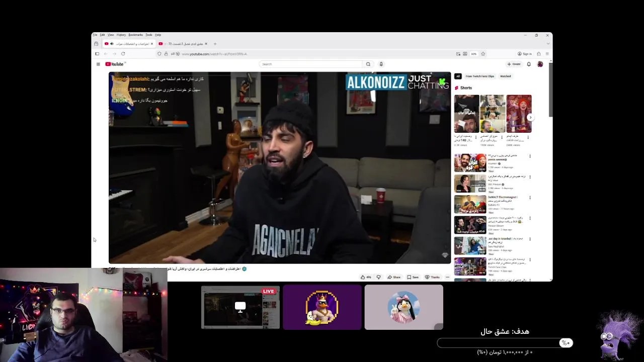Go back in the browser history
This screenshot has width=644, height=362.
click(x=106, y=54)
